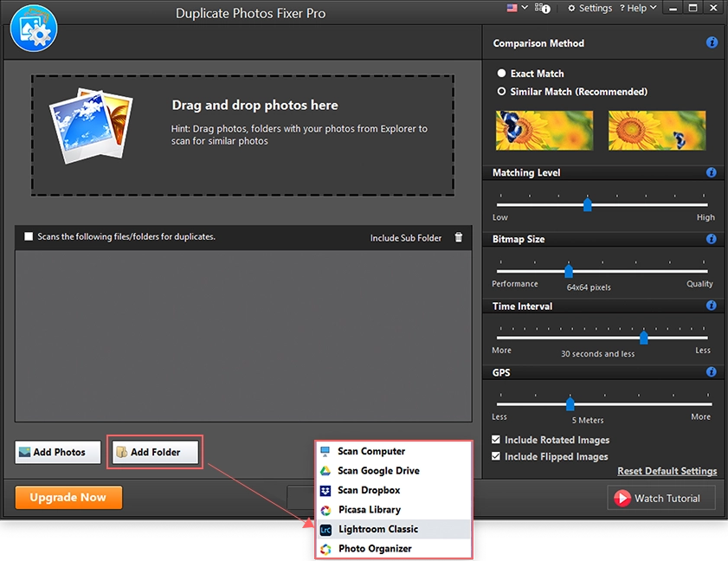Expand the Help menu
The width and height of the screenshot is (728, 561).
(638, 8)
